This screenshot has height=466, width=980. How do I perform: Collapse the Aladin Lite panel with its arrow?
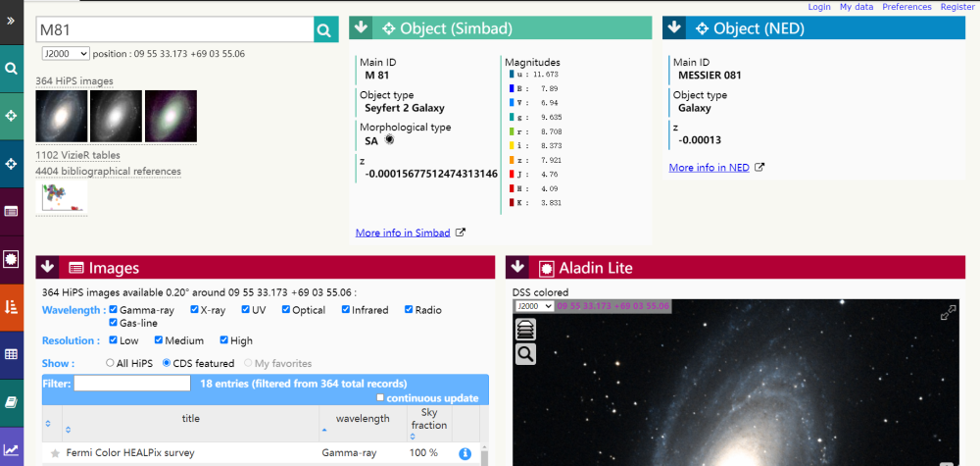pyautogui.click(x=516, y=267)
